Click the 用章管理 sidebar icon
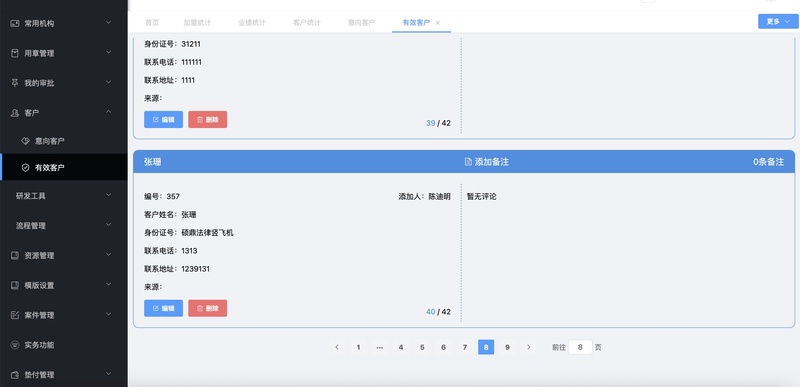The width and height of the screenshot is (800, 387). 15,53
